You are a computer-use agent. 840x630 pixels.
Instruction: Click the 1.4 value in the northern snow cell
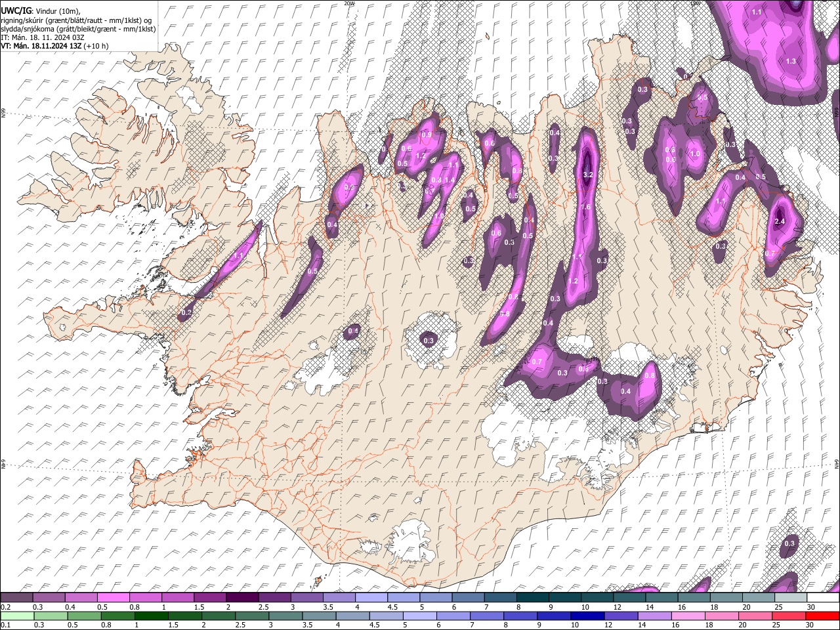(x=450, y=180)
